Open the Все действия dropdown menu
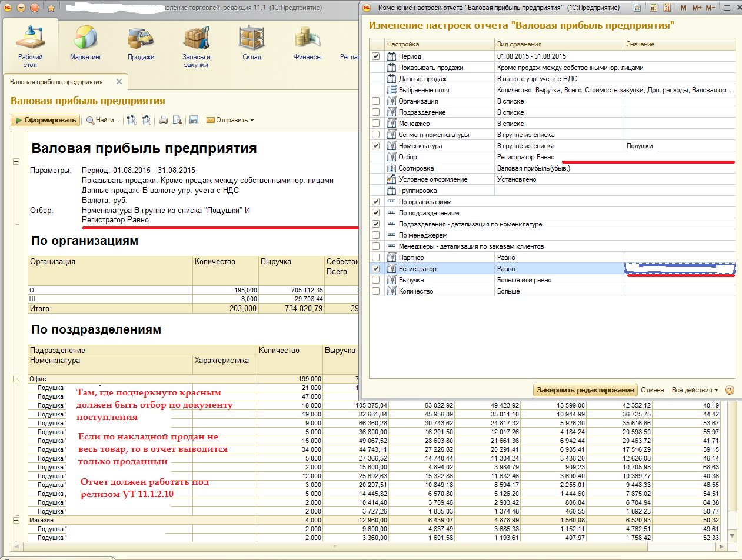The image size is (742, 560). (695, 390)
